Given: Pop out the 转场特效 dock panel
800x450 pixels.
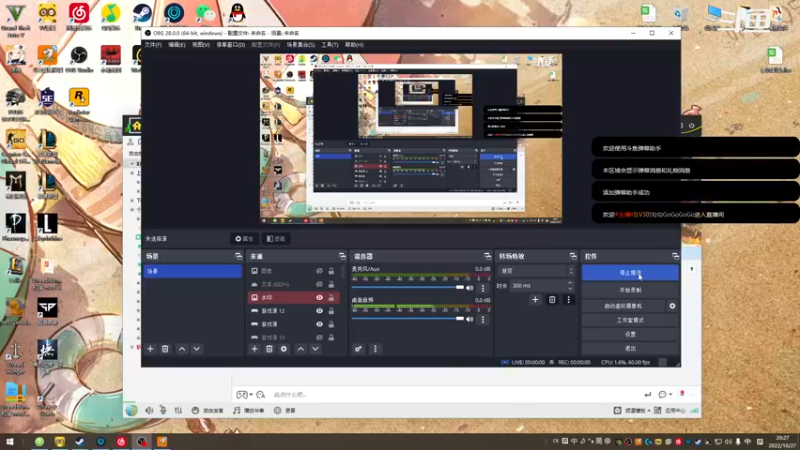Looking at the screenshot, I should point(573,256).
